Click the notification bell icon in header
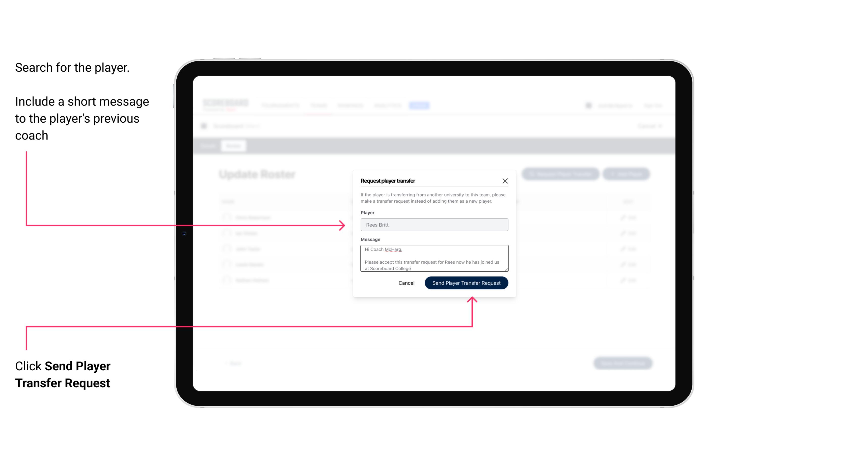This screenshot has width=868, height=467. (588, 105)
